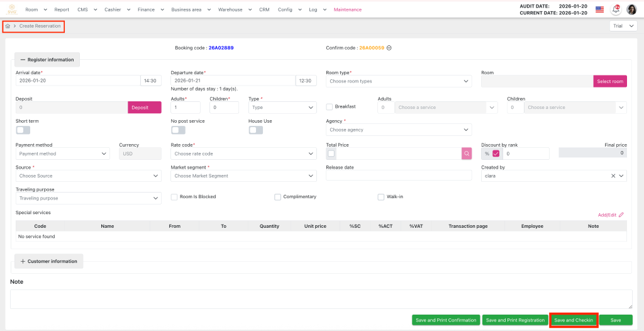644x331 pixels.
Task: Open the notifications bell
Action: [x=616, y=9]
